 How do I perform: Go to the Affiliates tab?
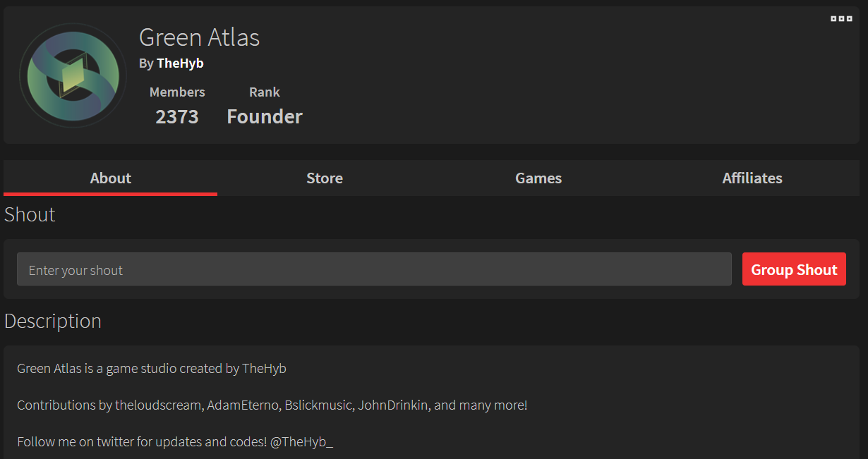point(752,178)
